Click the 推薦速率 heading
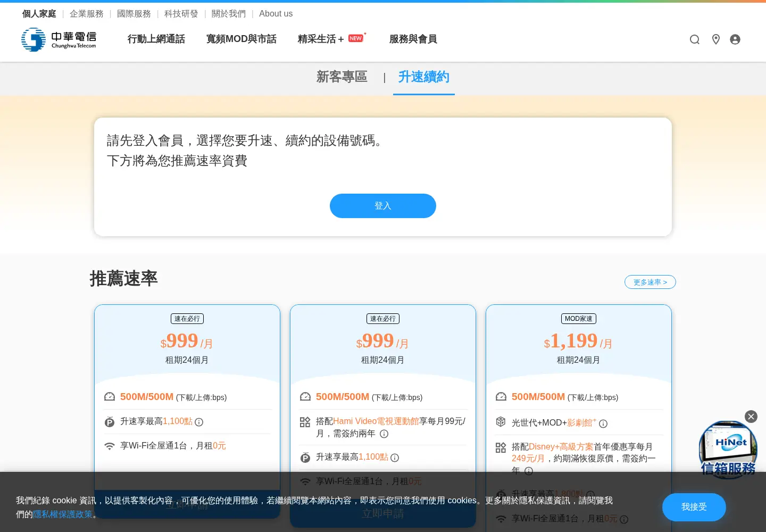 (x=123, y=279)
